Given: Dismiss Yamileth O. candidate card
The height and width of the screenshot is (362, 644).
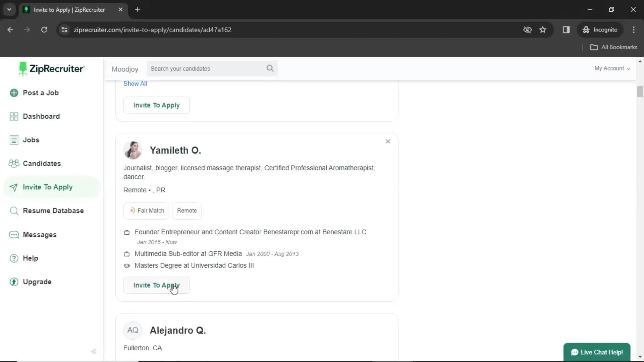Looking at the screenshot, I should (x=387, y=141).
